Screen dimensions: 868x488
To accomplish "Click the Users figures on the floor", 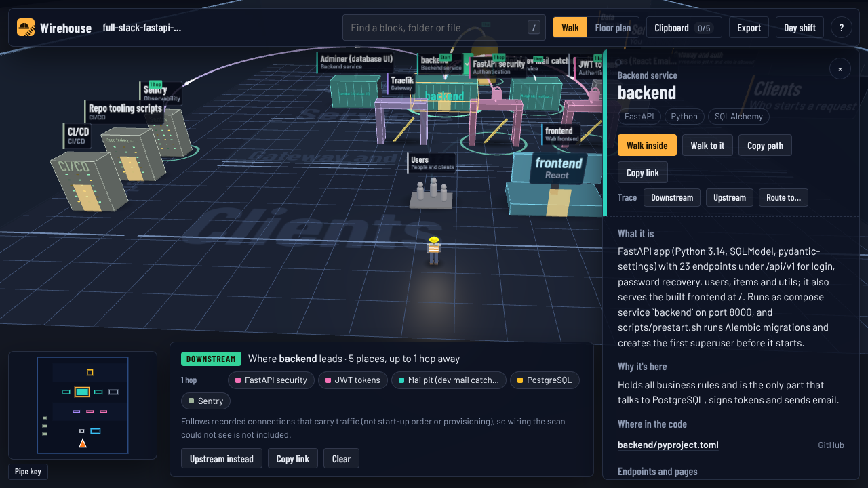I will [x=432, y=192].
